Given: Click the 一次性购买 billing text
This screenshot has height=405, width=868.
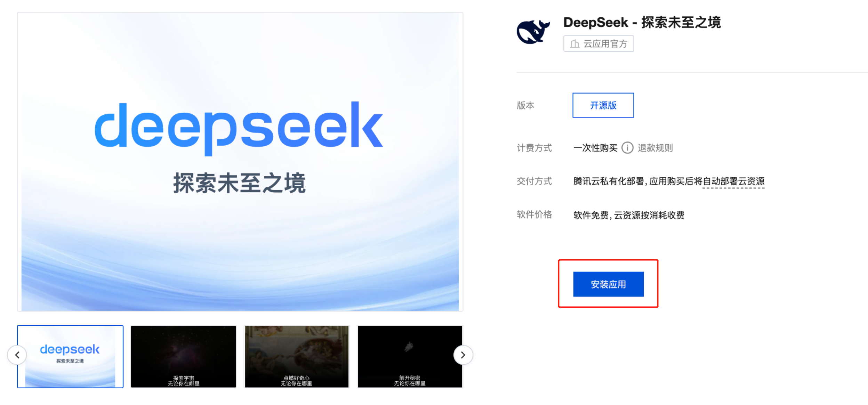Looking at the screenshot, I should (x=595, y=148).
